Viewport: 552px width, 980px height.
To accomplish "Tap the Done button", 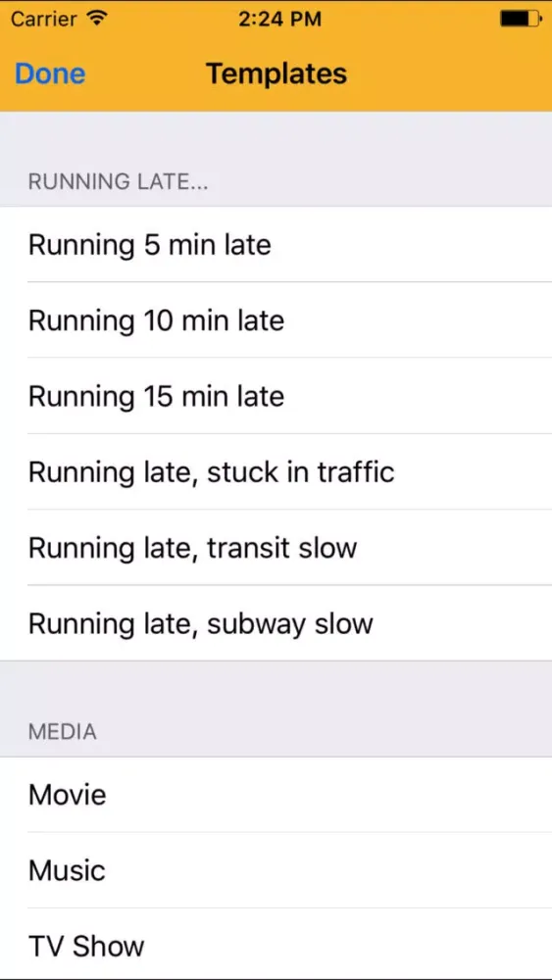I will (x=50, y=73).
